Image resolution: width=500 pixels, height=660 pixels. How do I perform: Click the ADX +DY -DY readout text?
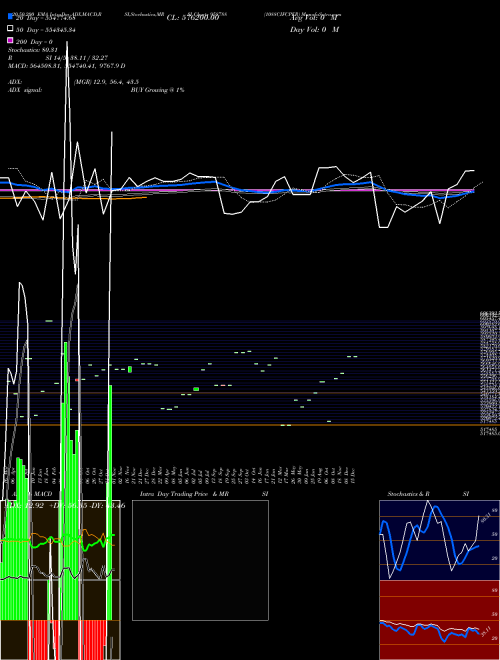pyautogui.click(x=64, y=506)
